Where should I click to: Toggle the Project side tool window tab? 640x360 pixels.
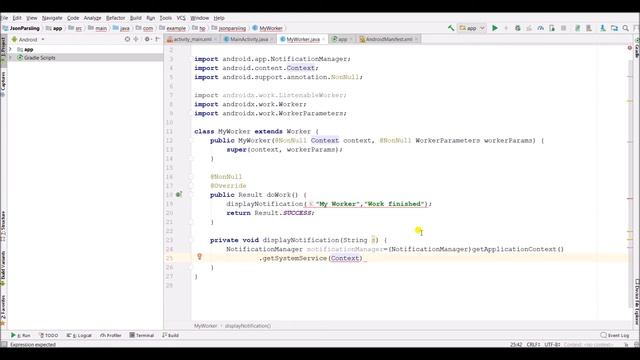pyautogui.click(x=3, y=50)
